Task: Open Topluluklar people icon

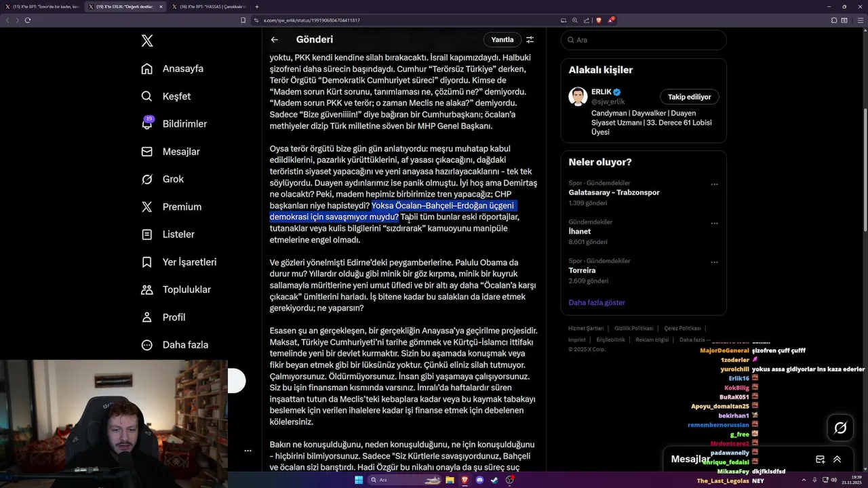Action: 147,289
